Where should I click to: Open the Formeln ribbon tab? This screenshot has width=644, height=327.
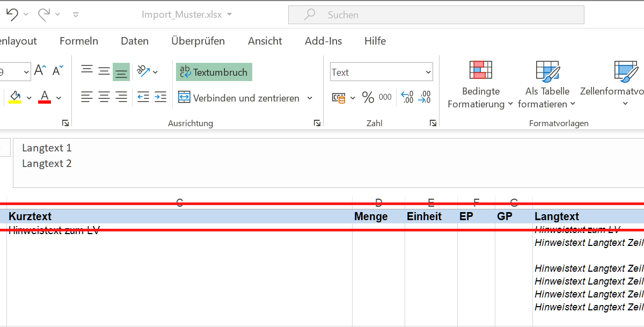point(79,41)
